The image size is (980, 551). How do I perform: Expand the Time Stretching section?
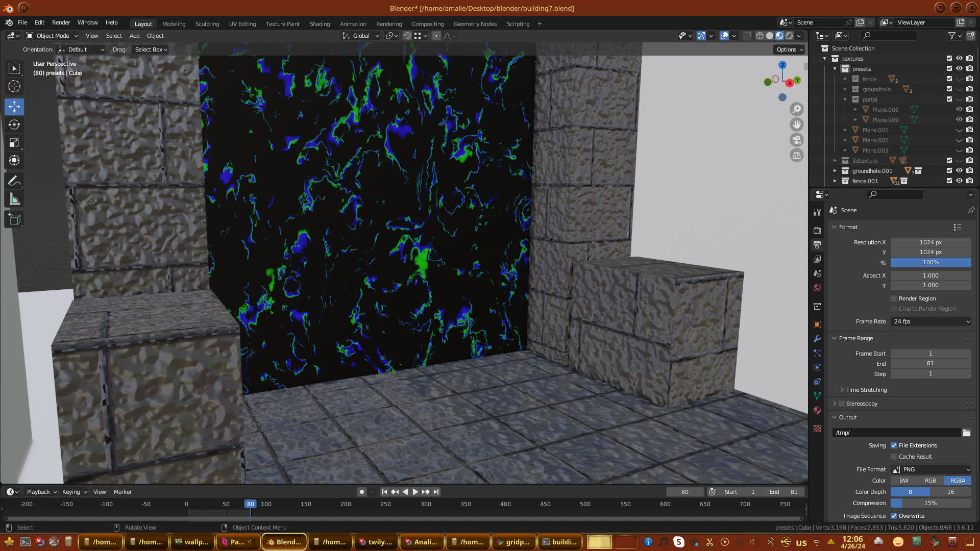(x=866, y=390)
